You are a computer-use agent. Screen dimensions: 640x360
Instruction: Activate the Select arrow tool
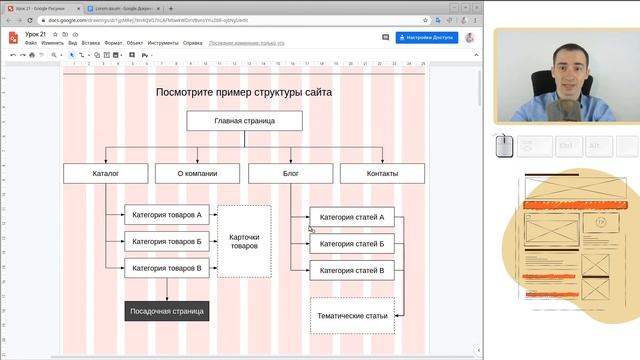(x=72, y=55)
